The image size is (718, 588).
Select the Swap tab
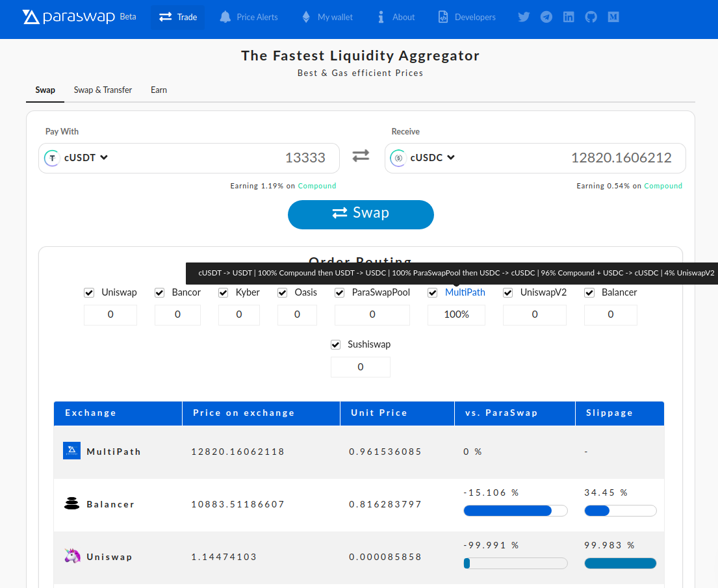(45, 90)
